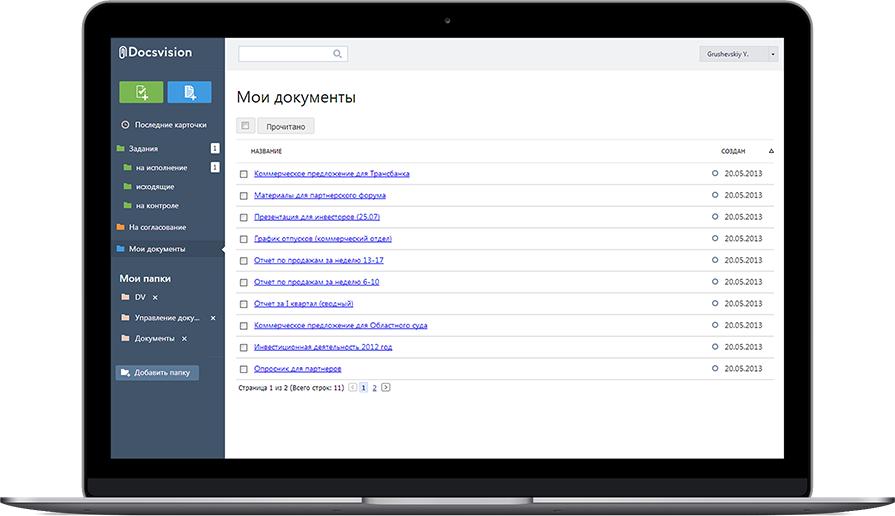Image resolution: width=895 pixels, height=516 pixels.
Task: Check Отчет за I квартал row
Action: point(244,304)
